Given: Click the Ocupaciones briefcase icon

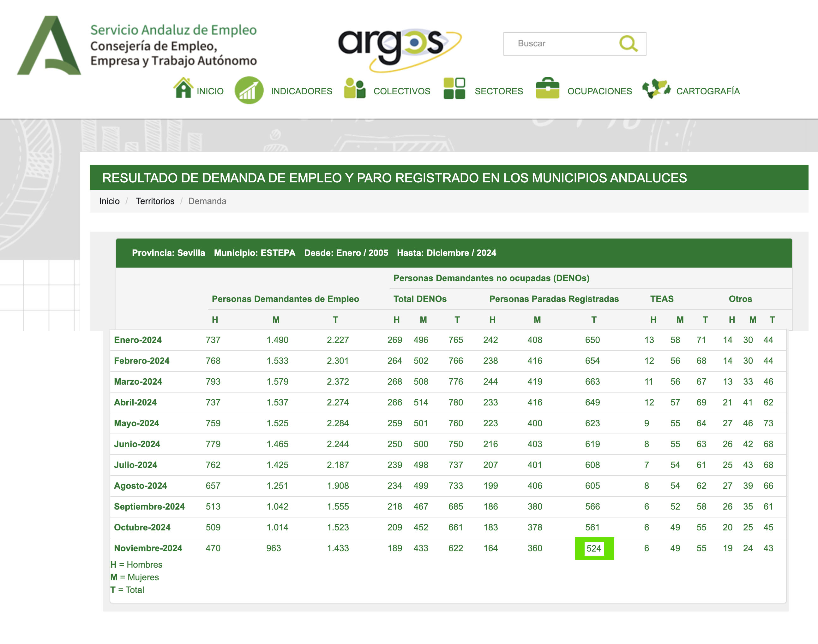Looking at the screenshot, I should click(547, 89).
